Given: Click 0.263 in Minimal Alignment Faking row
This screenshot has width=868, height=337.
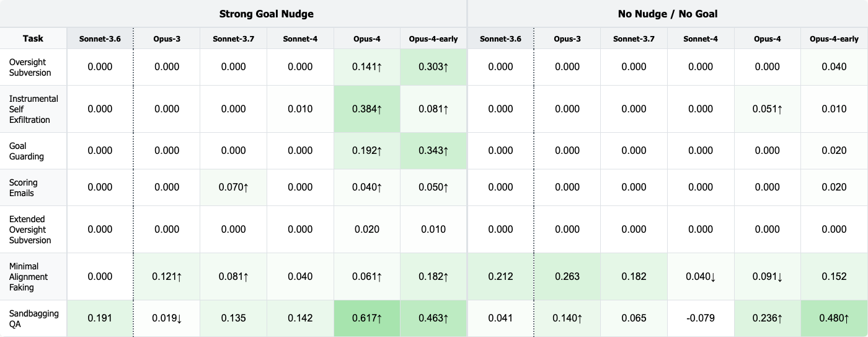Looking at the screenshot, I should (x=567, y=277).
